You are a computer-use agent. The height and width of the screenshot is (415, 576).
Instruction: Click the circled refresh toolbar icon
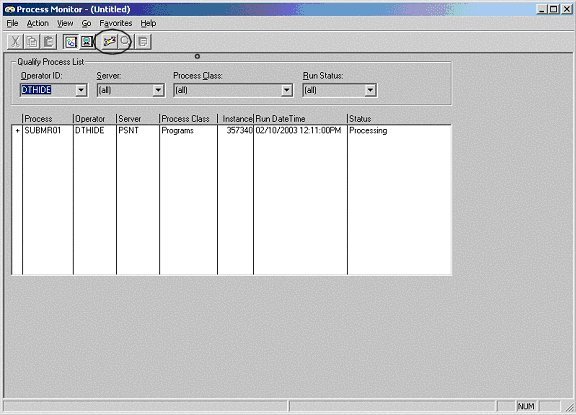coord(109,42)
